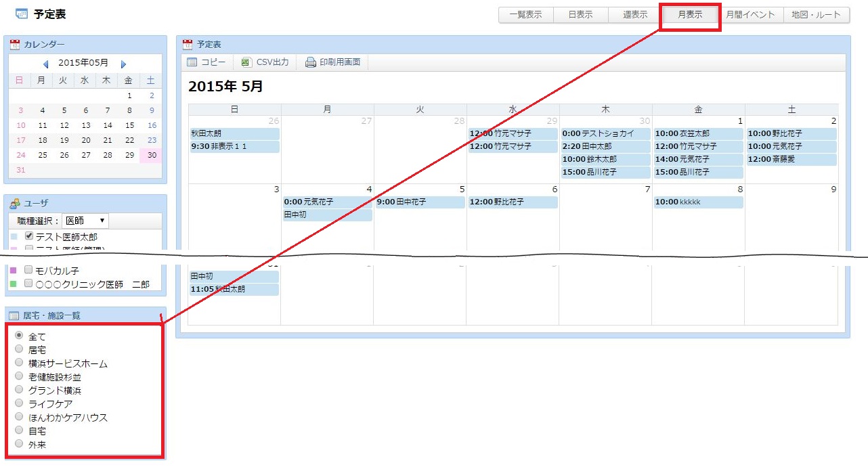Screen dimensions: 868x467
Task: Select day 30 in the mini calendar
Action: (151, 155)
